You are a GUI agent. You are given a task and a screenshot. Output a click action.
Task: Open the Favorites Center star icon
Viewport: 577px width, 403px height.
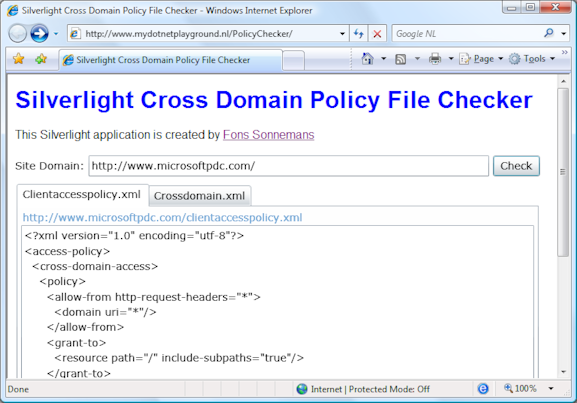tap(18, 59)
